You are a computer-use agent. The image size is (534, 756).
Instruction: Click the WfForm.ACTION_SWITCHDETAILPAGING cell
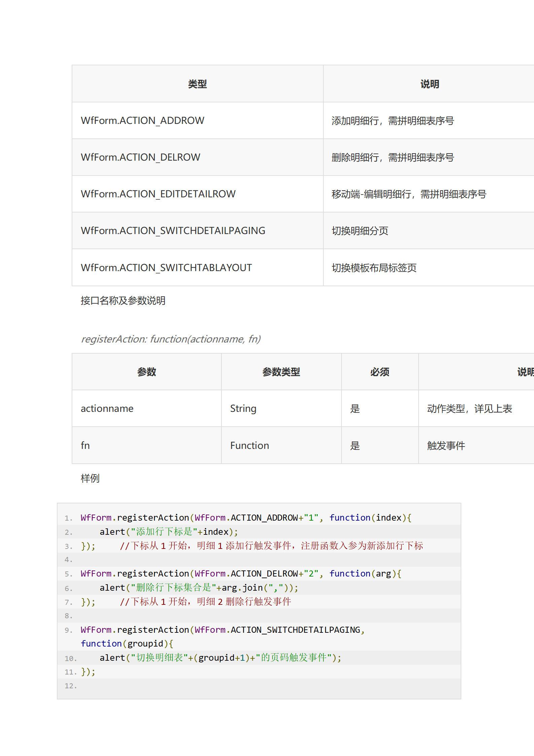tap(173, 231)
